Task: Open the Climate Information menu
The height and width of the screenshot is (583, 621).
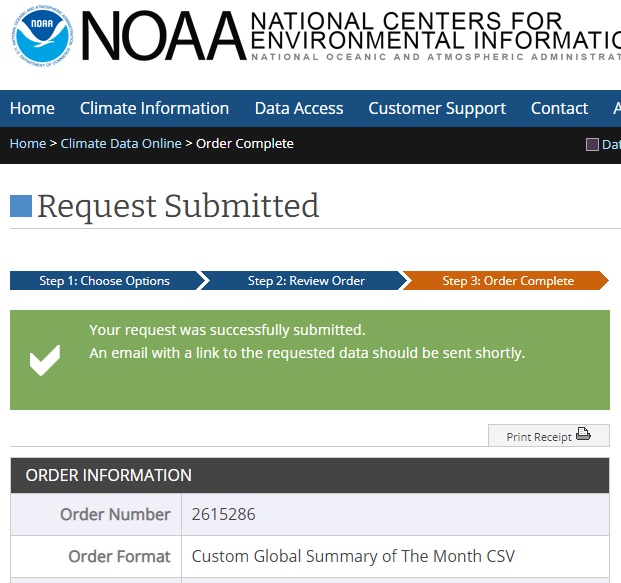Action: click(x=154, y=108)
